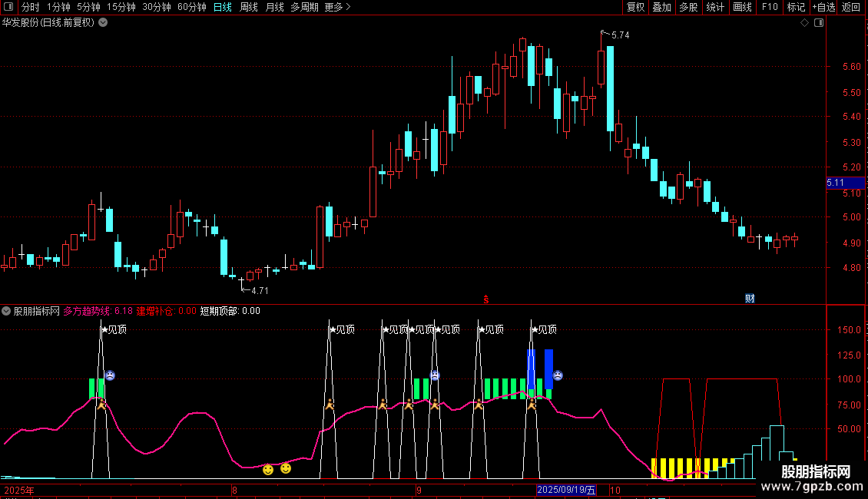Click the 标记 mark button
The width and height of the screenshot is (868, 499).
[x=796, y=7]
